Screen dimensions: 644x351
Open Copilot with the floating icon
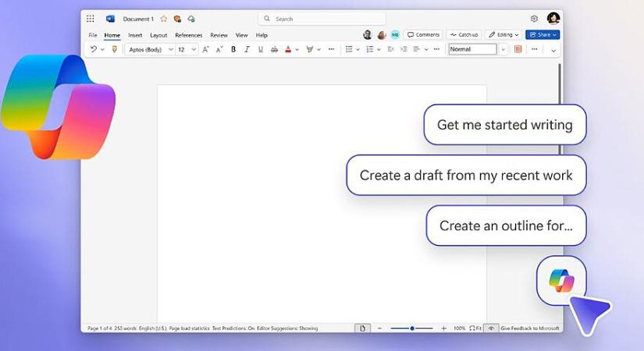(x=561, y=281)
